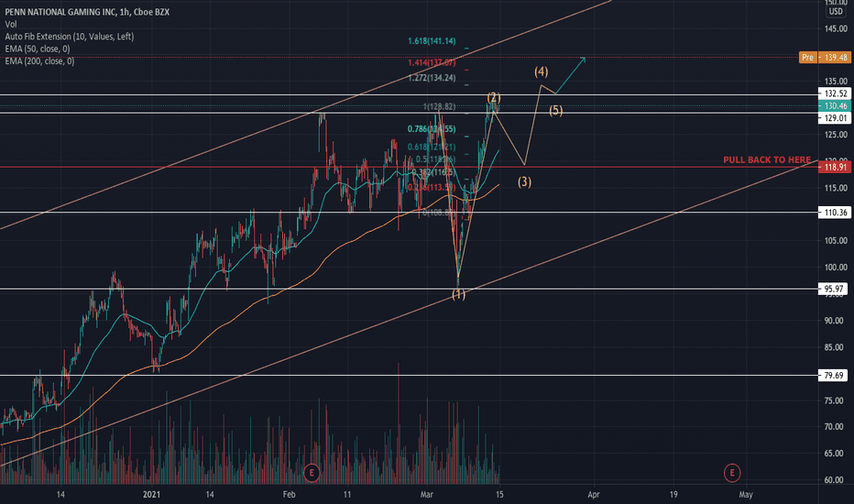This screenshot has width=854, height=504.
Task: Click the 132.52 horizontal line price label
Action: pos(835,93)
